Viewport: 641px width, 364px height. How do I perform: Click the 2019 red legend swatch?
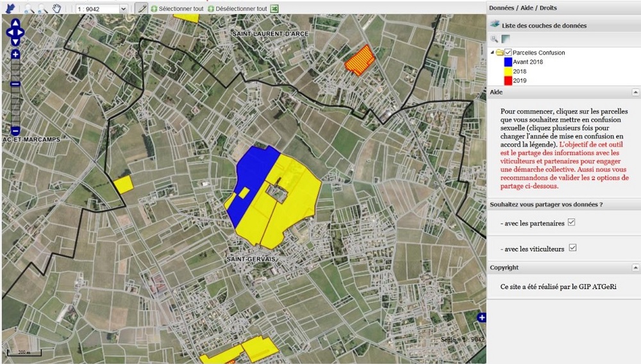pyautogui.click(x=508, y=81)
